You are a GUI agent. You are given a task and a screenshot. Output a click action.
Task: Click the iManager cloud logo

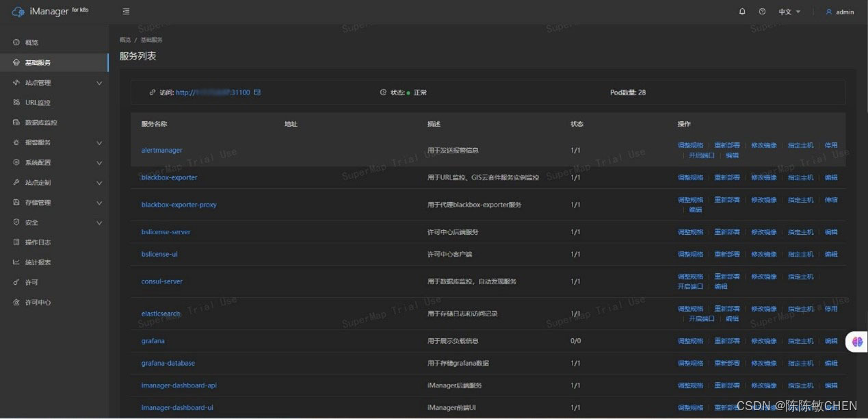(18, 12)
